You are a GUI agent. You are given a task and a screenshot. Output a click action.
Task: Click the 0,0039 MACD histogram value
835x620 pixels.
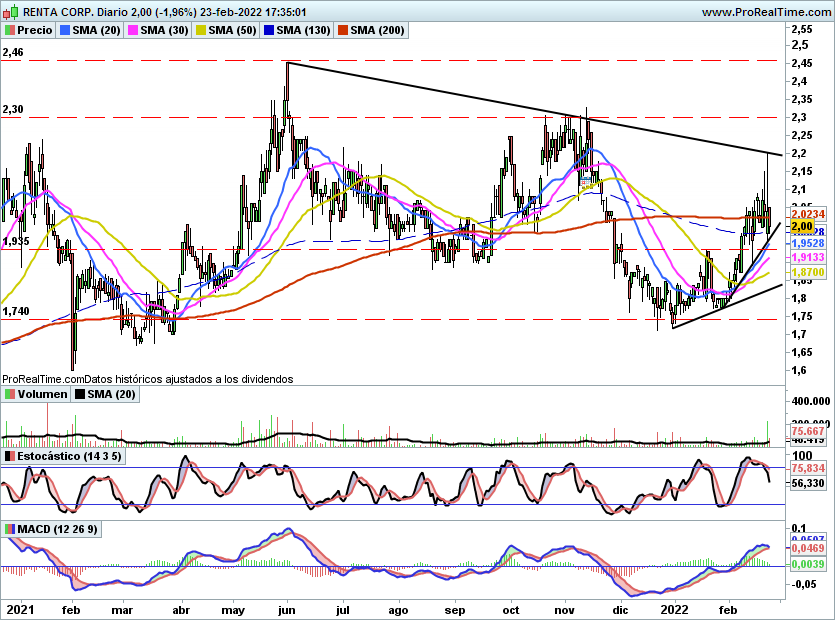tap(808, 564)
